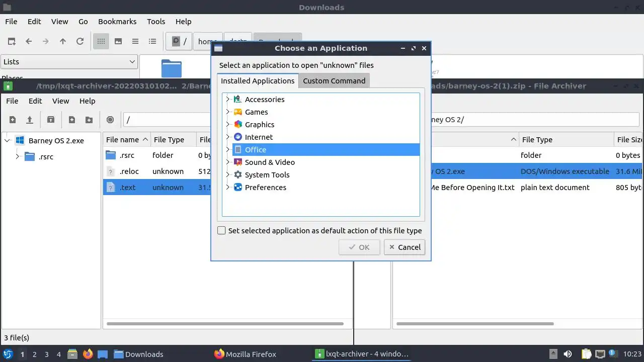Click Cancel in Choose an Application dialog
644x362 pixels.
point(405,247)
